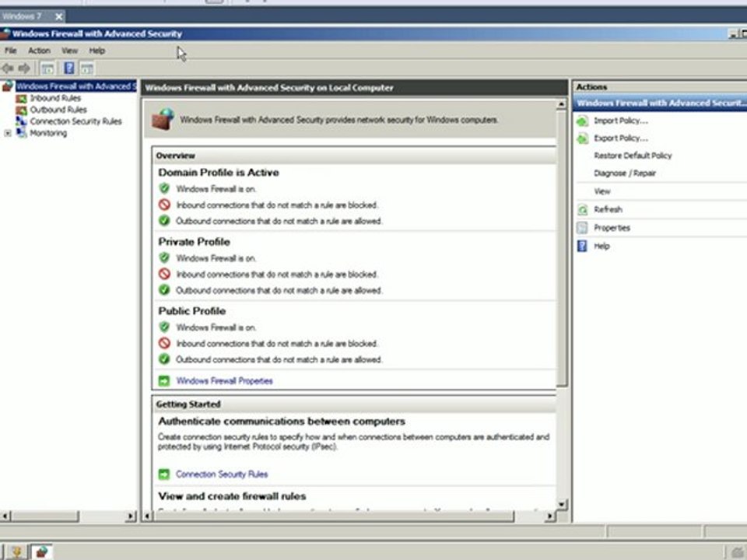Click the center pane horizontal scroll left arrow

tap(148, 516)
